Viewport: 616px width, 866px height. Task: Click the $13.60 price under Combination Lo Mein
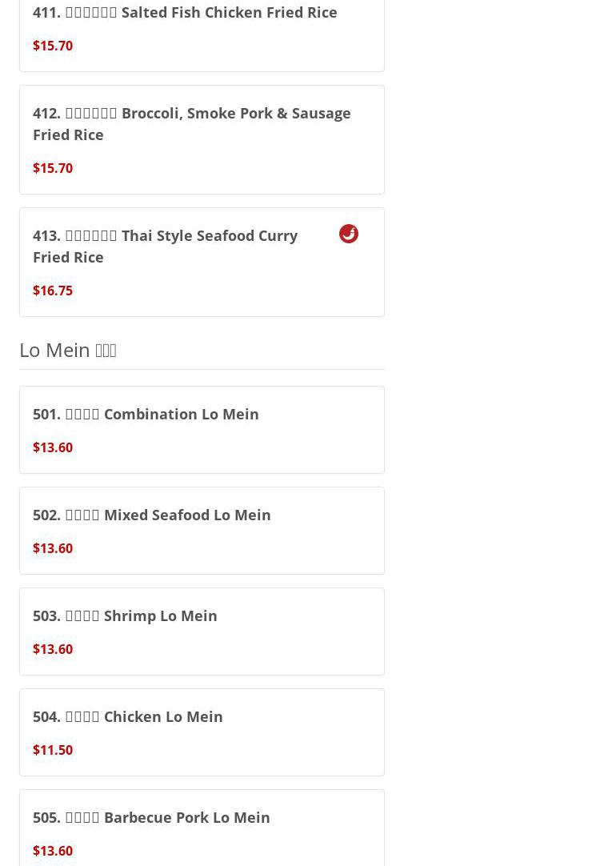coord(53,448)
